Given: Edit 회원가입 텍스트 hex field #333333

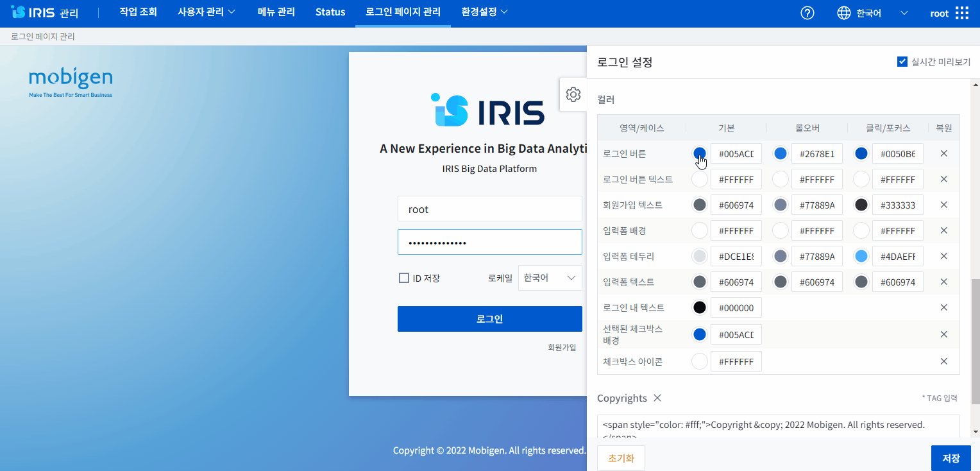Looking at the screenshot, I should click(x=898, y=205).
